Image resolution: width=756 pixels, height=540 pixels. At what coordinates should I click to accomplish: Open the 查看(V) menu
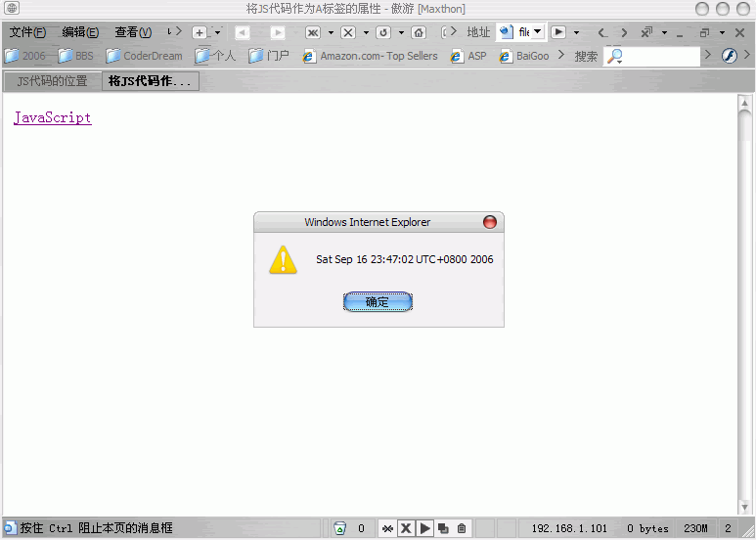click(133, 32)
